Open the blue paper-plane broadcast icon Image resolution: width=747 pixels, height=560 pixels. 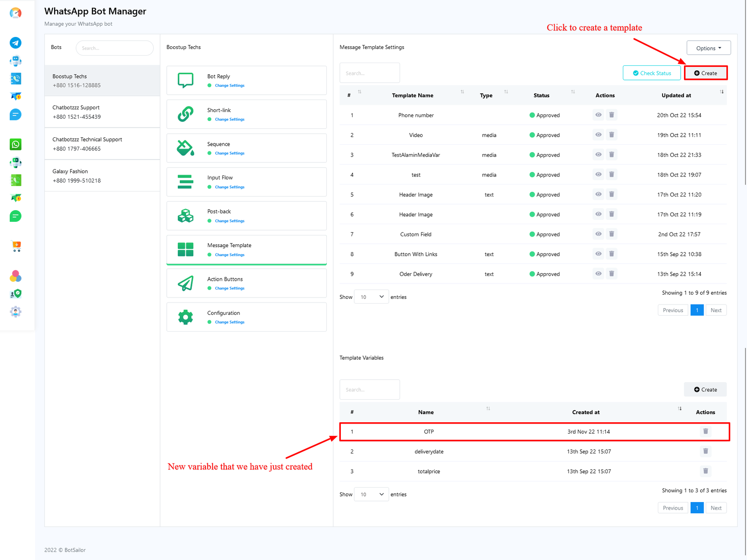pos(16,96)
